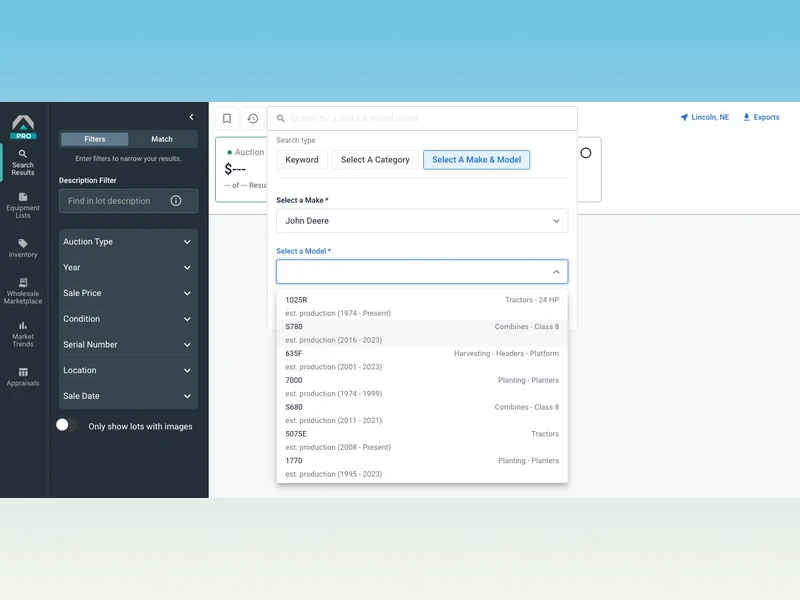
Task: Focus the Find in lot description field
Action: click(128, 201)
